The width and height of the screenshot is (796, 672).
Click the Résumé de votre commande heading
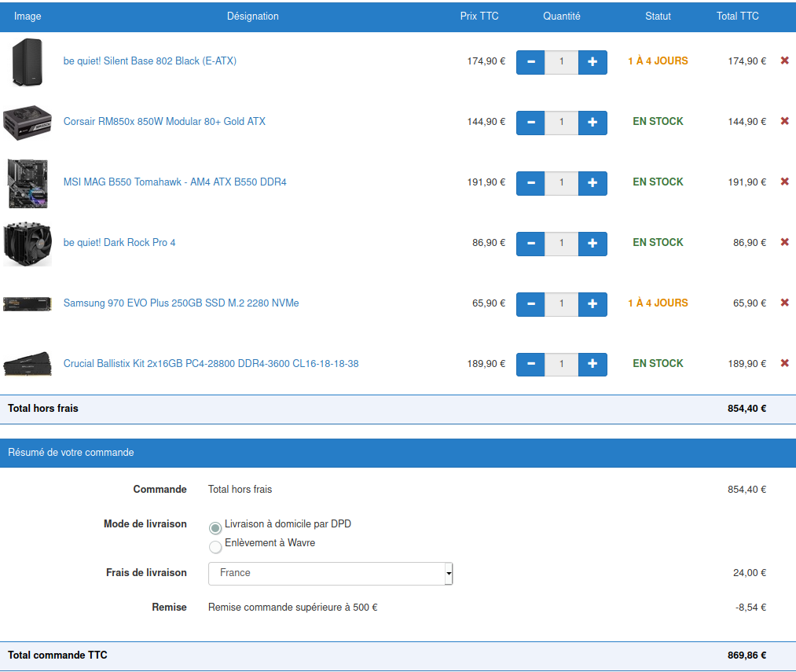pos(71,453)
